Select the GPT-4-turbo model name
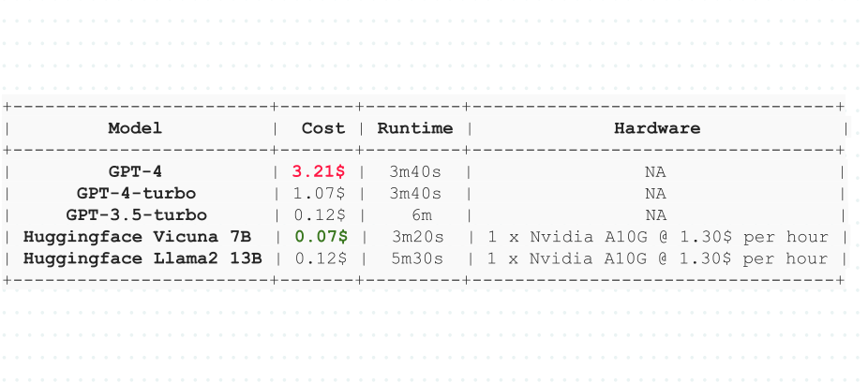This screenshot has height=383, width=868. tap(136, 193)
